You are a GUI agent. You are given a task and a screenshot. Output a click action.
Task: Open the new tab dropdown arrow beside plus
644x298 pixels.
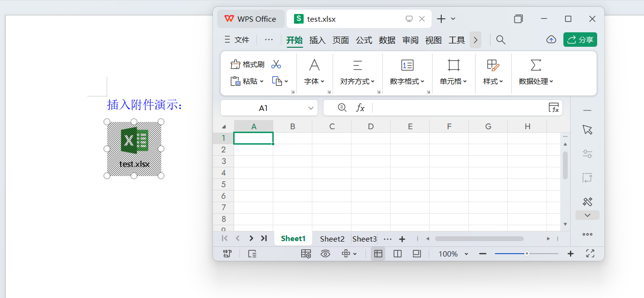453,19
